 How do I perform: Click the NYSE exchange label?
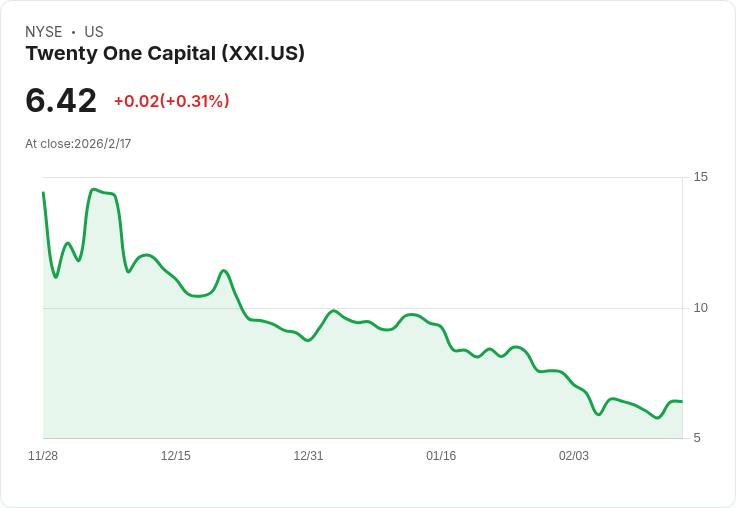pos(43,32)
